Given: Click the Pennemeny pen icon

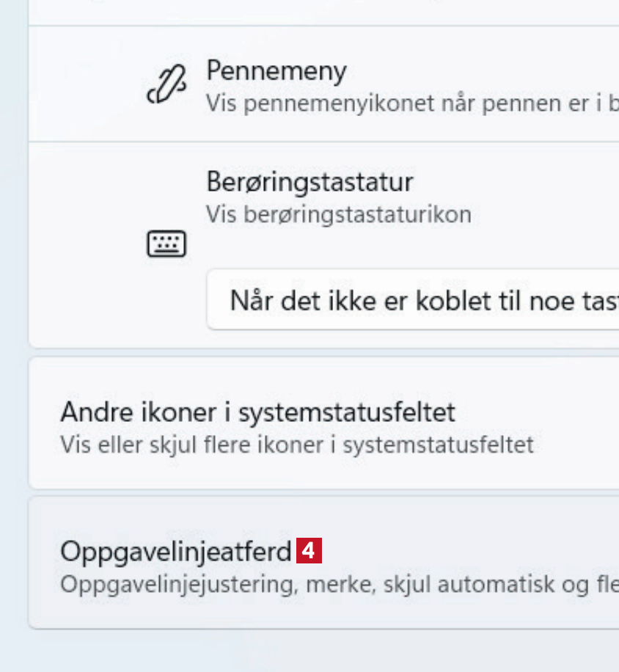Looking at the screenshot, I should click(166, 84).
